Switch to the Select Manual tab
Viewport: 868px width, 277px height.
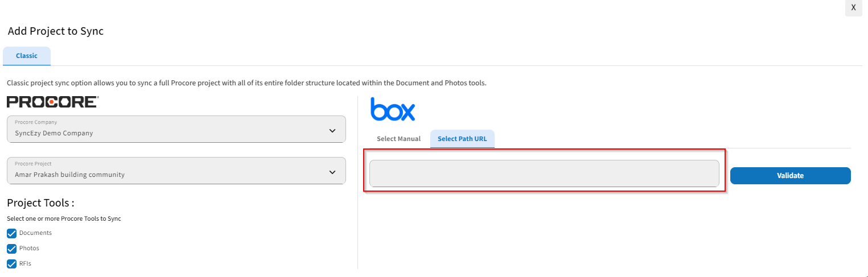[x=398, y=139]
